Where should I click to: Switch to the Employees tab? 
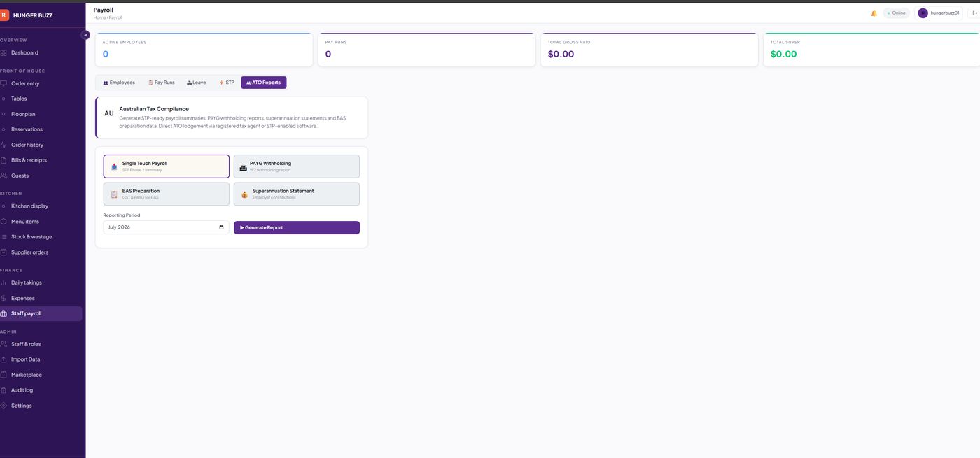coord(119,83)
